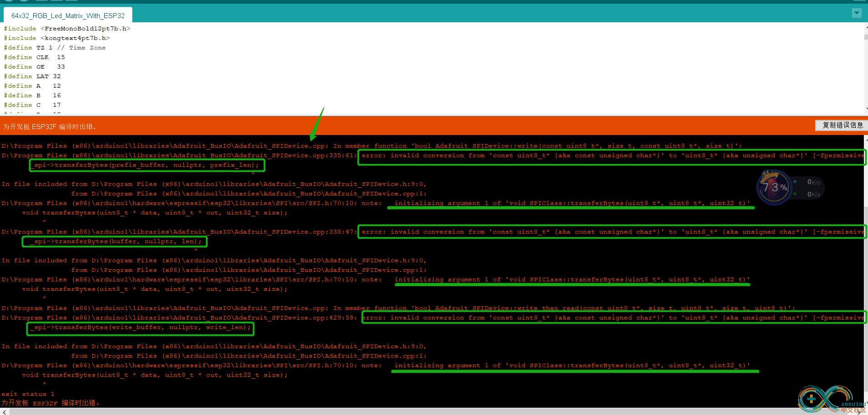
Task: Click the 'write_then_read' member function console line
Action: point(399,308)
